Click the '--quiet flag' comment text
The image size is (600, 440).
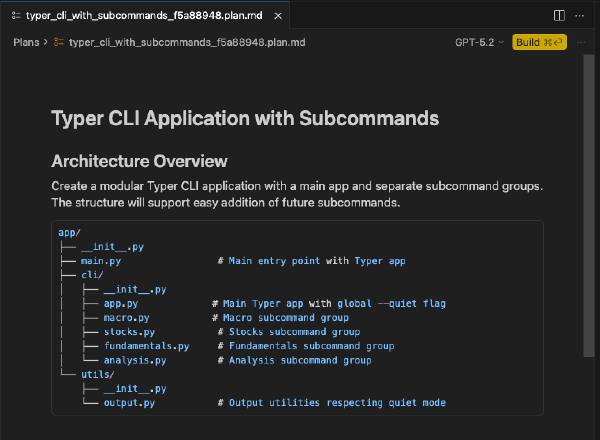412,304
